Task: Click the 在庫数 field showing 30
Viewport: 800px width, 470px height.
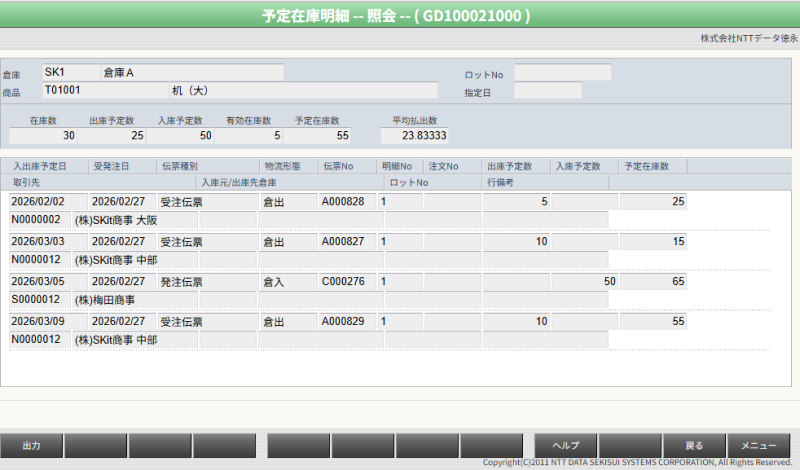Action: 43,135
